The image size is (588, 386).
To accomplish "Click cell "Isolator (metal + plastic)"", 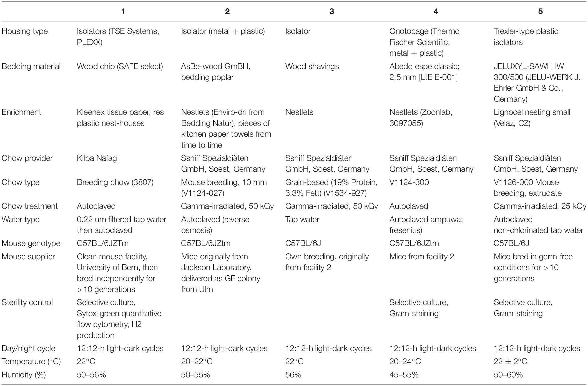I will point(223,31).
